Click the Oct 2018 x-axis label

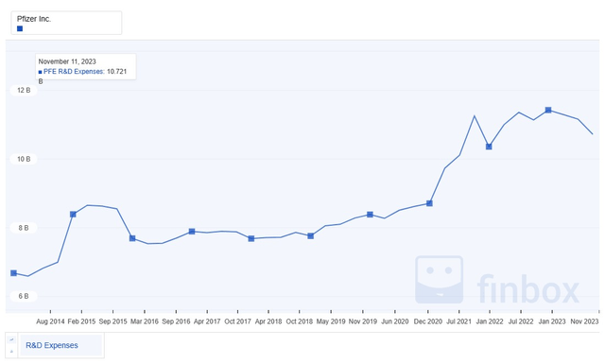[x=299, y=321]
